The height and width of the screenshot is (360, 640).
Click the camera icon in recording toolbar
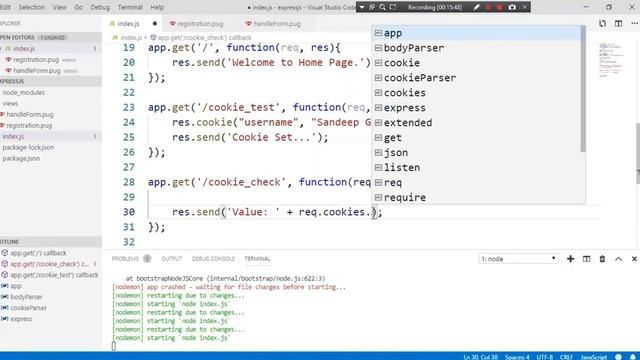pos(512,7)
